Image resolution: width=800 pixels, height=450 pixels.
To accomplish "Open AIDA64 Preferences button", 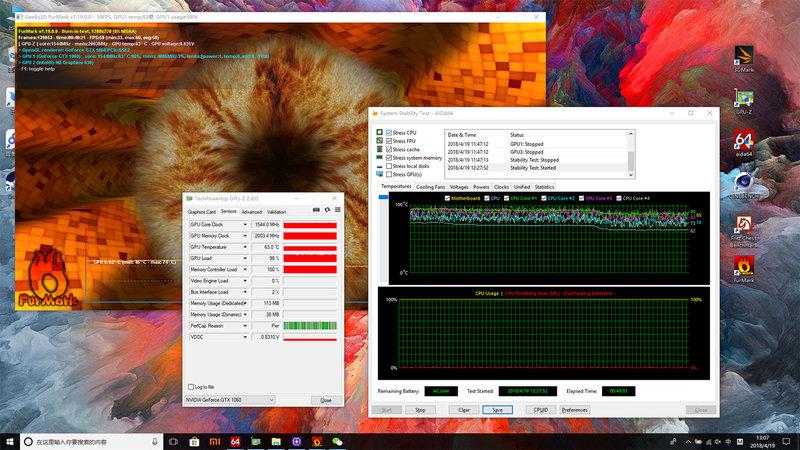I will 575,410.
